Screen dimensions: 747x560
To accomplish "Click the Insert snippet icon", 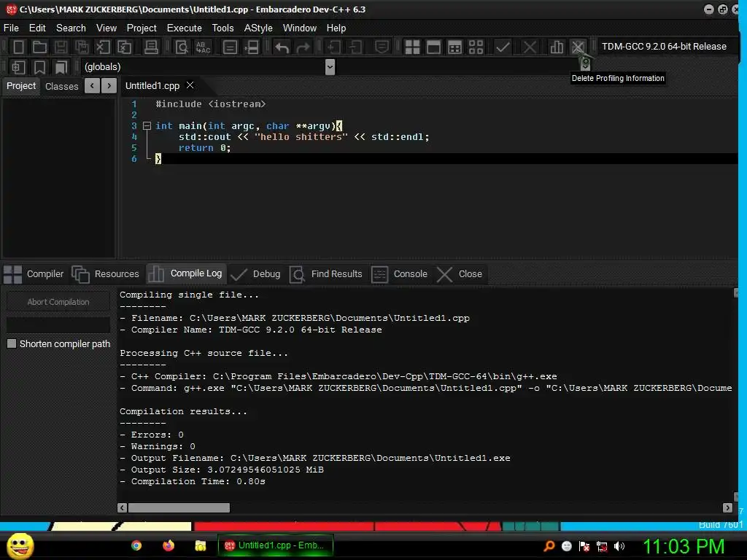I will click(x=18, y=67).
